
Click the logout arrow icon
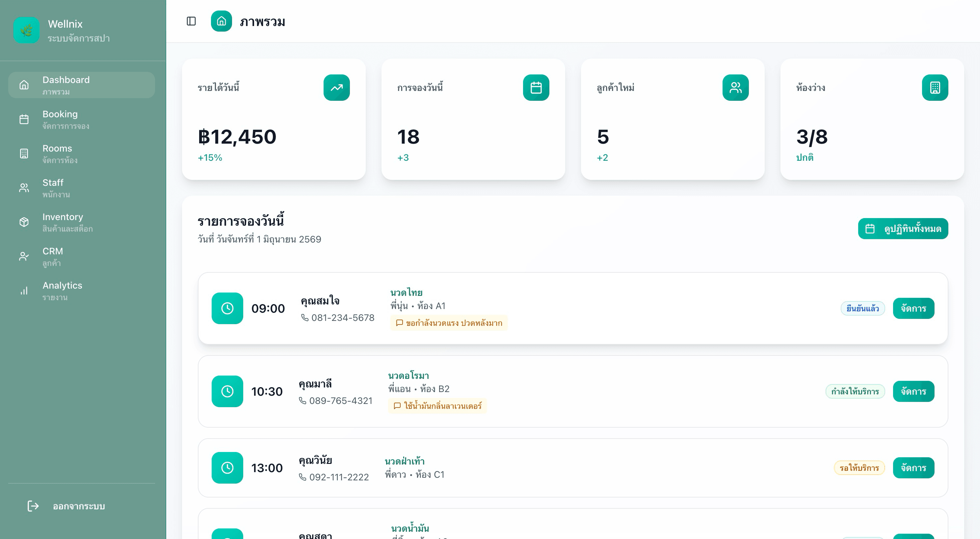coord(33,506)
